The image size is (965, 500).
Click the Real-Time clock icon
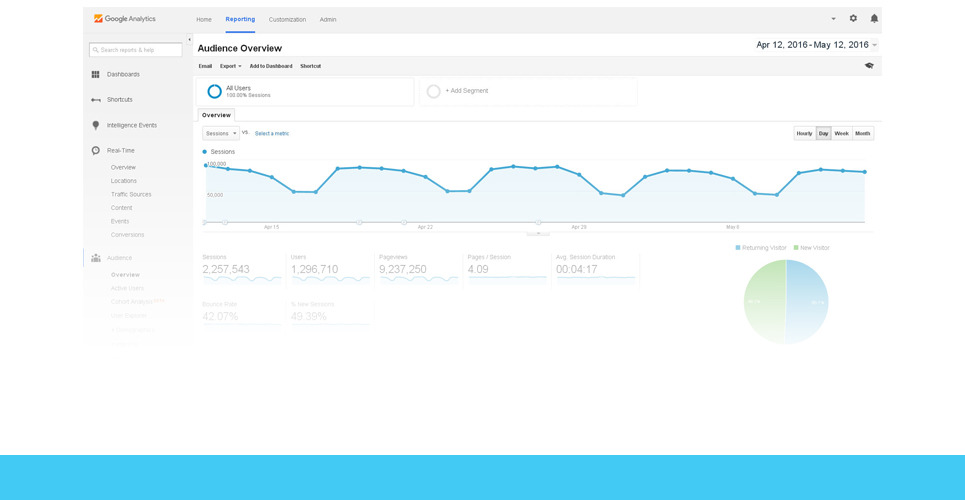click(96, 151)
